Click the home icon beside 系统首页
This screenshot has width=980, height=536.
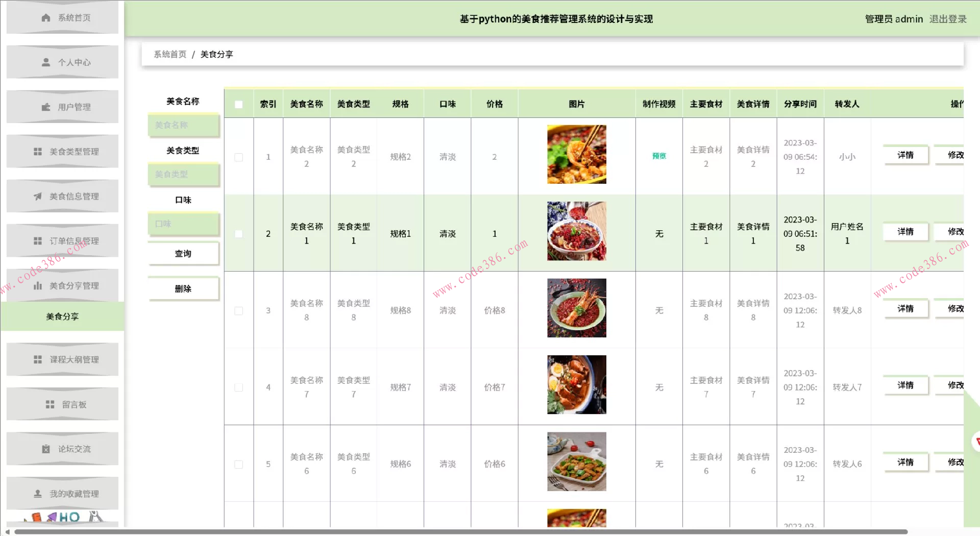coord(46,18)
